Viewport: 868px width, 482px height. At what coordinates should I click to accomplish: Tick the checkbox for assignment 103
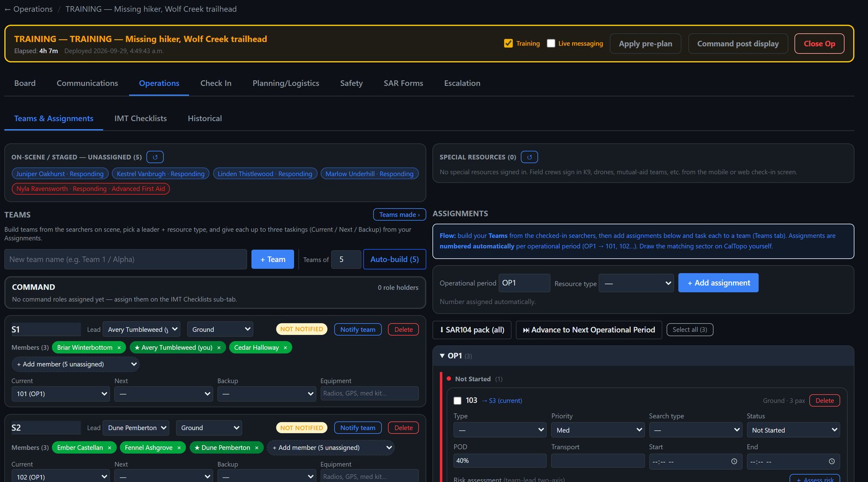coord(458,401)
